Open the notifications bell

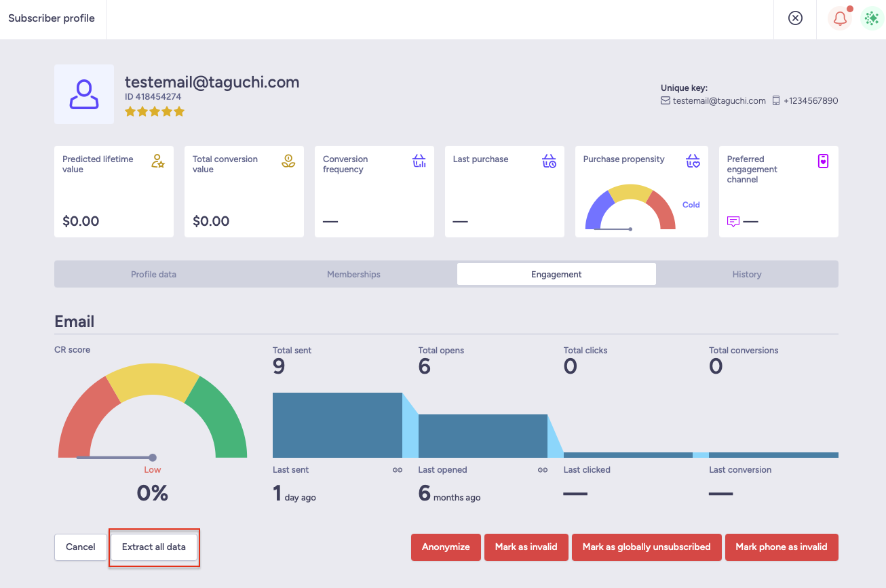pos(840,18)
